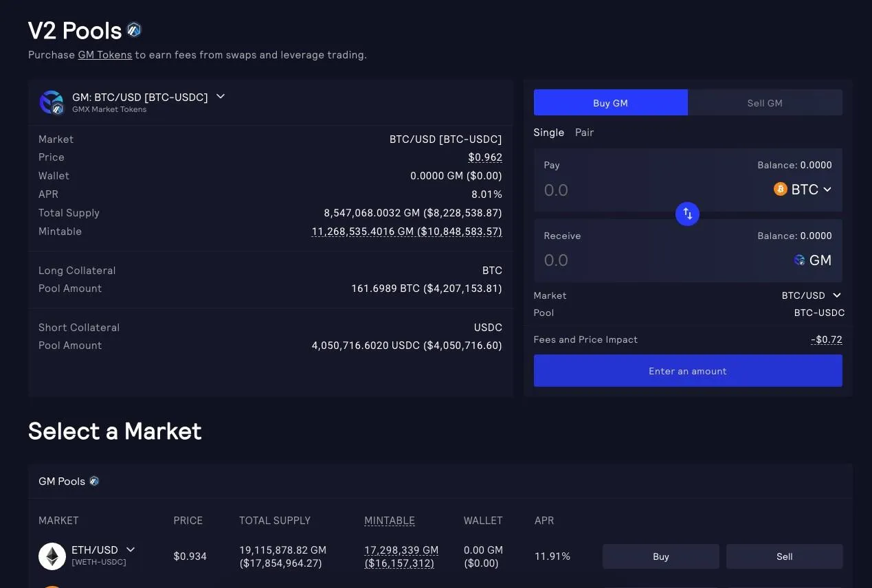Expand the ETH/USD pool row details
The image size is (872, 588).
pos(130,550)
